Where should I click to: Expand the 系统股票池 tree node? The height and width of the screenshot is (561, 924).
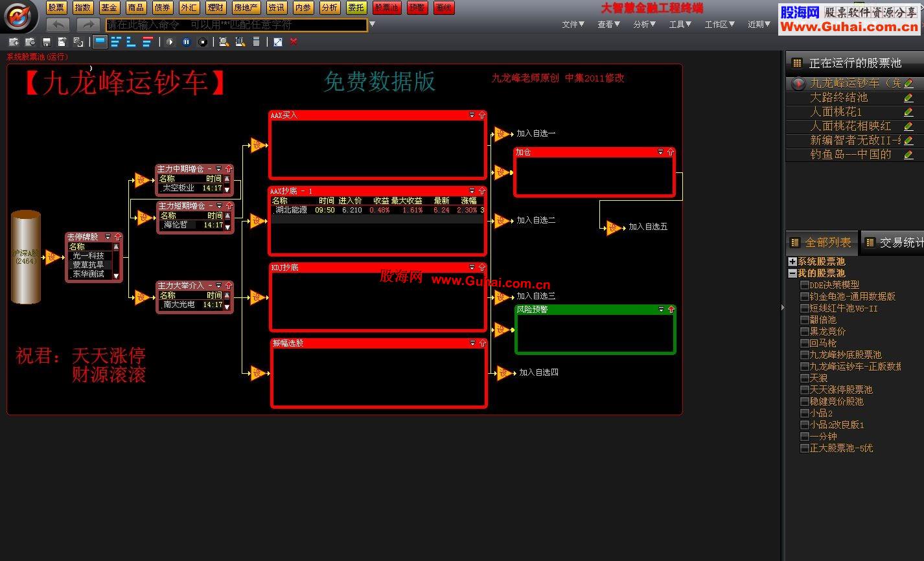(x=792, y=262)
